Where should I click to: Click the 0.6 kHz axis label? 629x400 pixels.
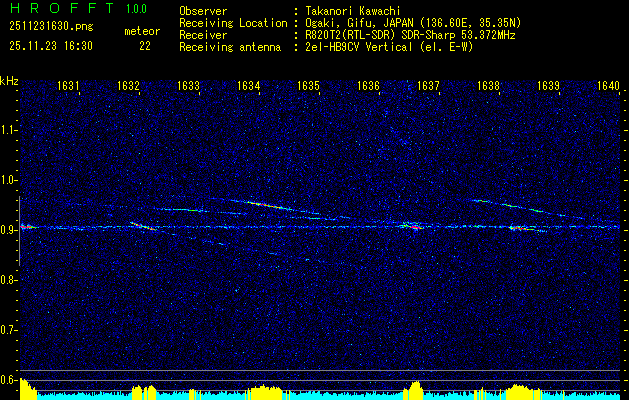[x=8, y=380]
